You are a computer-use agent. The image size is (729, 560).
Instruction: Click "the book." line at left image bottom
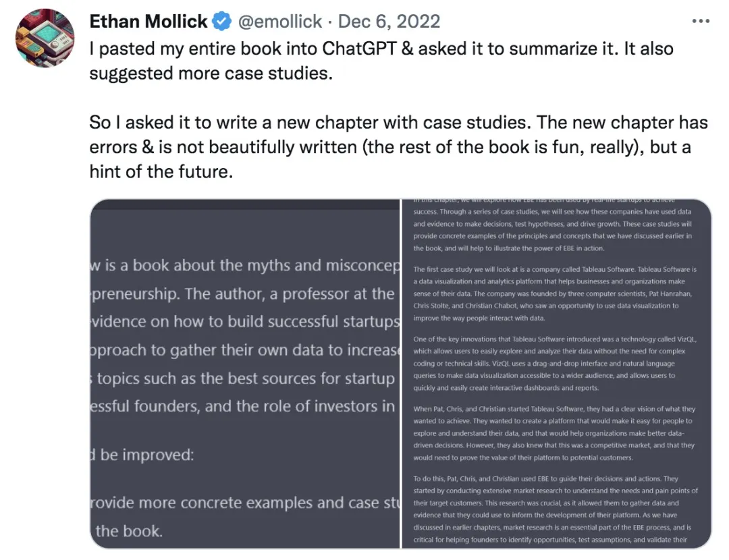tap(128, 530)
